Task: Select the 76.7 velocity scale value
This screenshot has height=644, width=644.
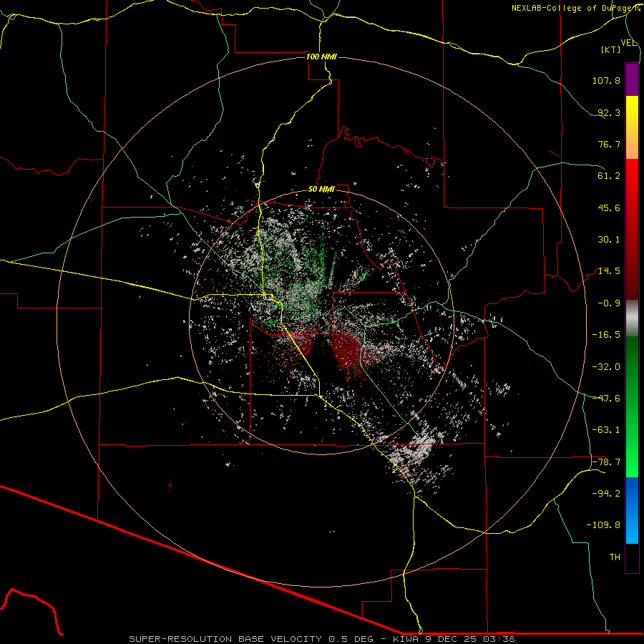Action: [x=609, y=144]
